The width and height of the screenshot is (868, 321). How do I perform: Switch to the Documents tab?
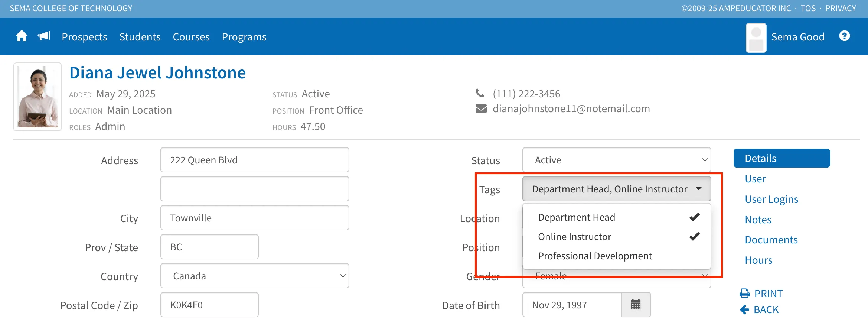[x=771, y=240]
